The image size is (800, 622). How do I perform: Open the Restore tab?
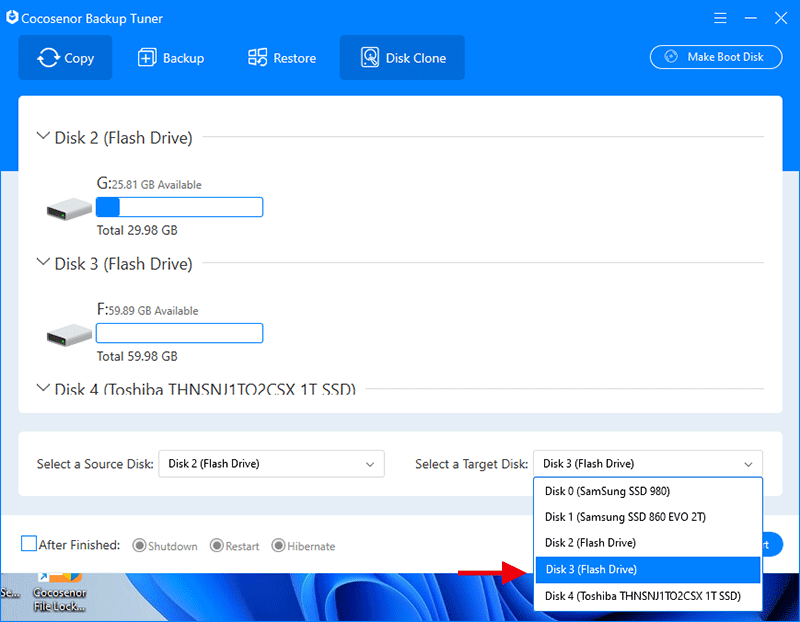282,58
